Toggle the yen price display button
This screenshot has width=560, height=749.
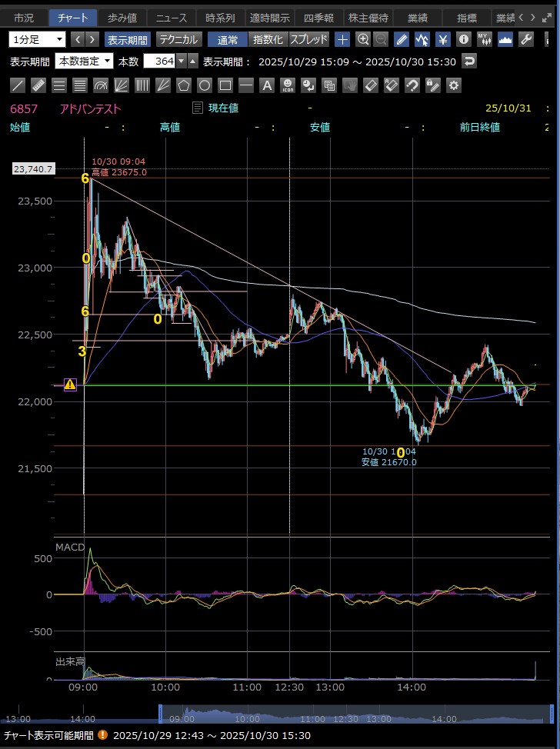coord(443,39)
